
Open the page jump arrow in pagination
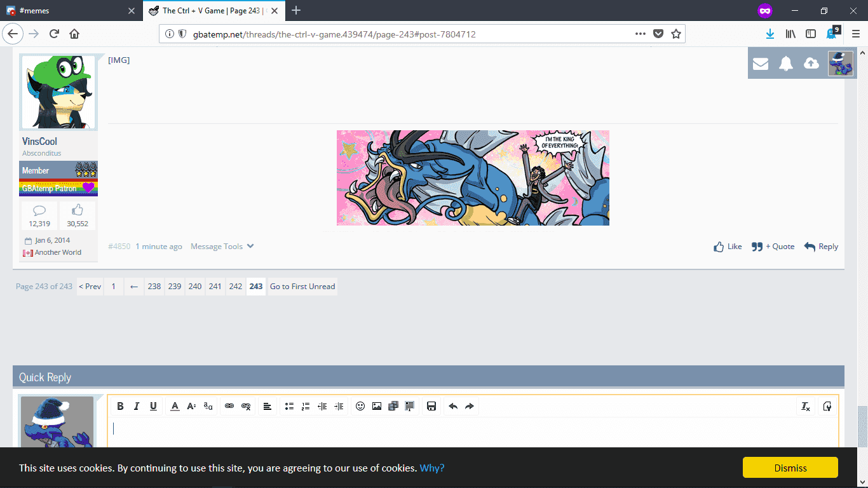[133, 287]
